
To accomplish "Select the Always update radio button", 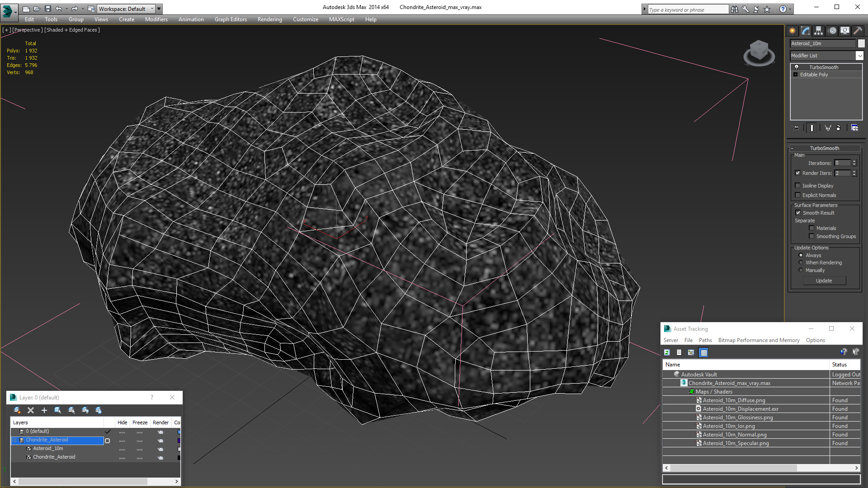I will tap(801, 255).
